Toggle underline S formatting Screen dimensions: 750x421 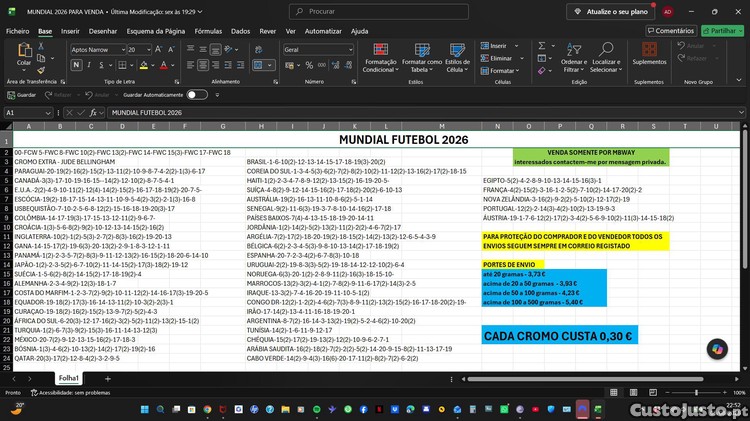pos(101,65)
